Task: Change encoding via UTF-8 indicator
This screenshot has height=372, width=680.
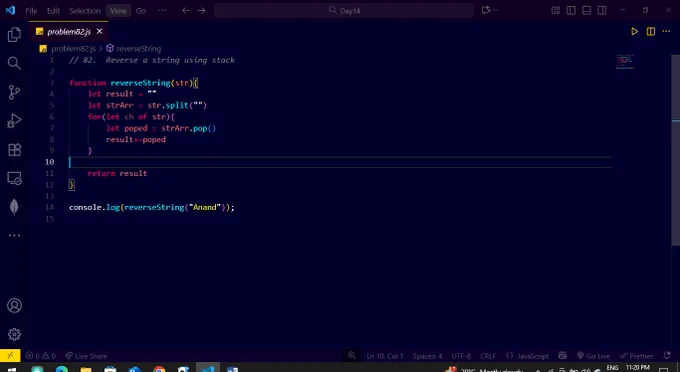Action: pos(461,356)
